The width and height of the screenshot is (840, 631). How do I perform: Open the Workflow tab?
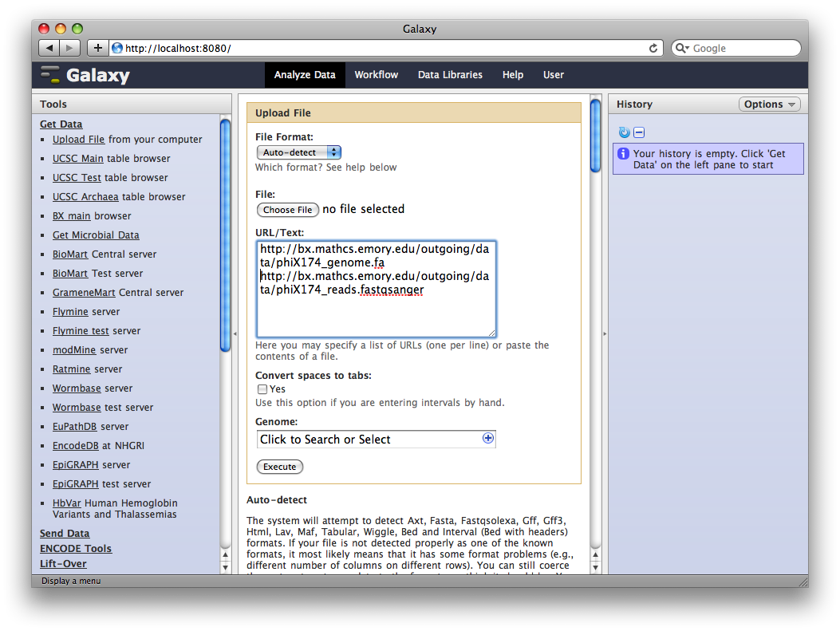pyautogui.click(x=376, y=75)
